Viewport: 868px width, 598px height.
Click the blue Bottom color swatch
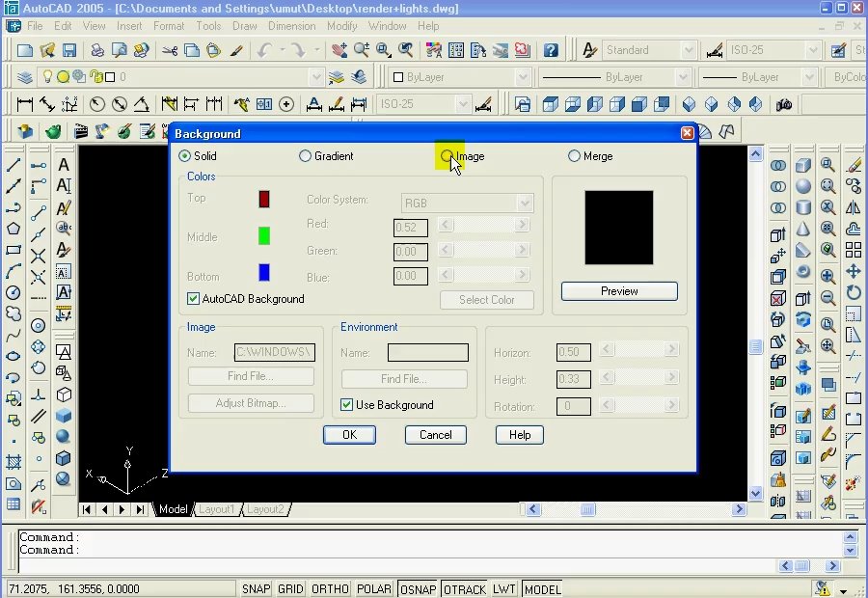264,272
